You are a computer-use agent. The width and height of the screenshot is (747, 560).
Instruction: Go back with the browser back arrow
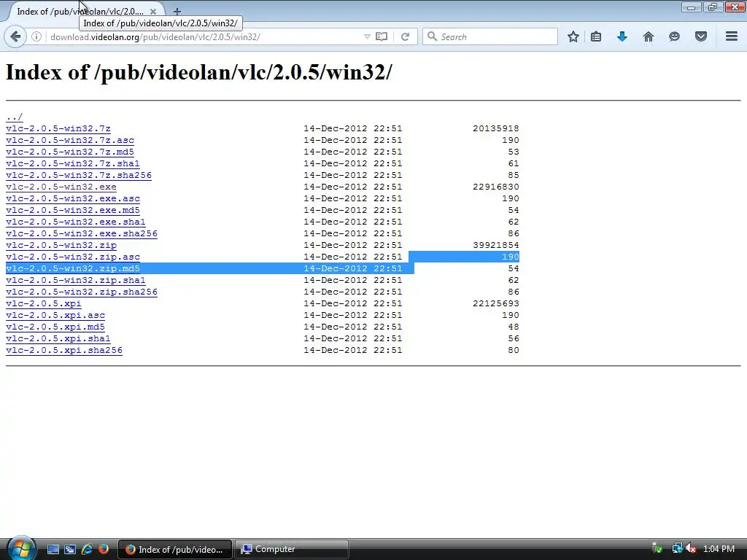[15, 36]
